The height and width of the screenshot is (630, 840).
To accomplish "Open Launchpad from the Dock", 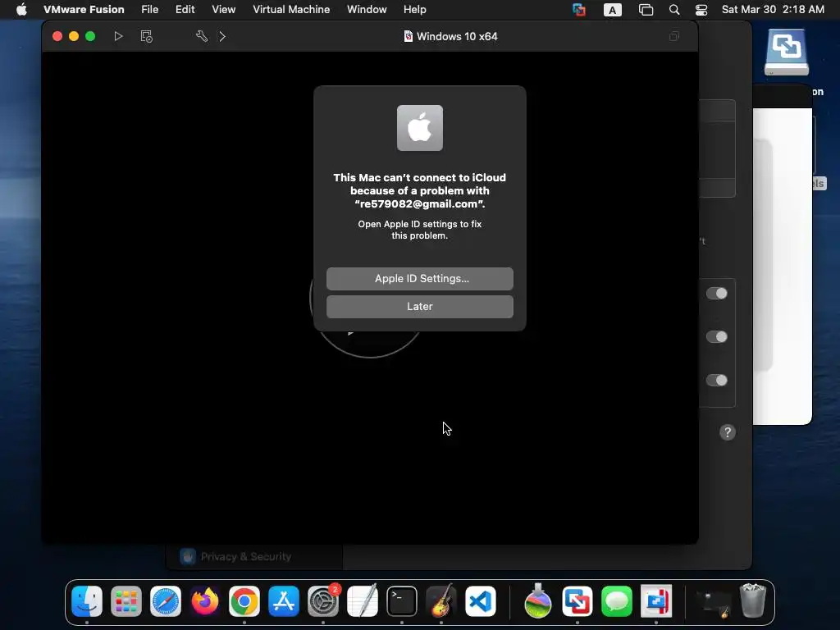I will click(x=126, y=601).
